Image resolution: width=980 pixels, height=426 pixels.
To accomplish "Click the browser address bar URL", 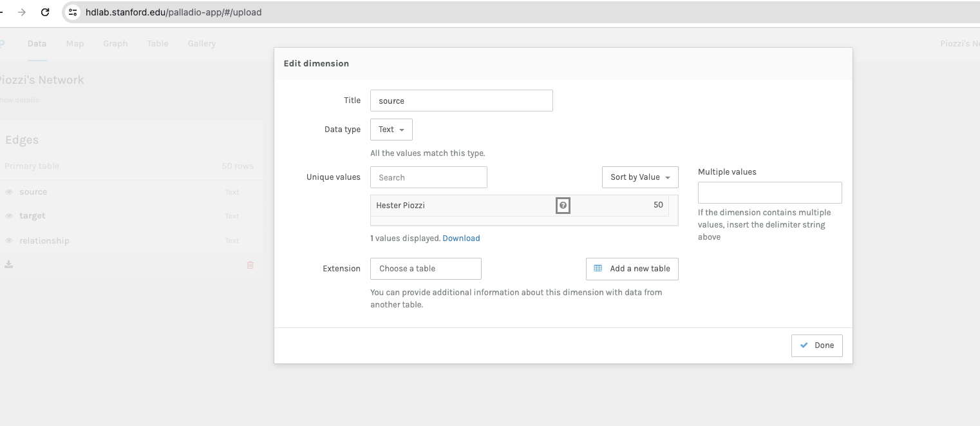I will coord(174,12).
